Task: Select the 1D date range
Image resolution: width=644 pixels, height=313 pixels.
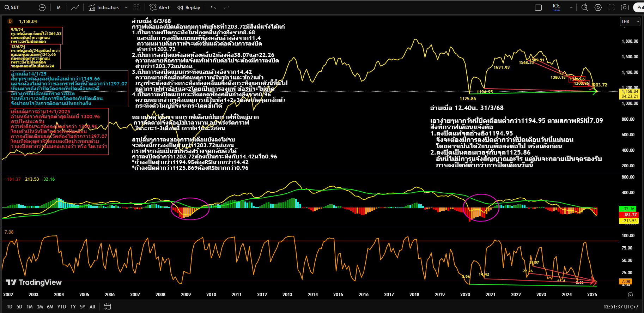Action: (x=10, y=307)
